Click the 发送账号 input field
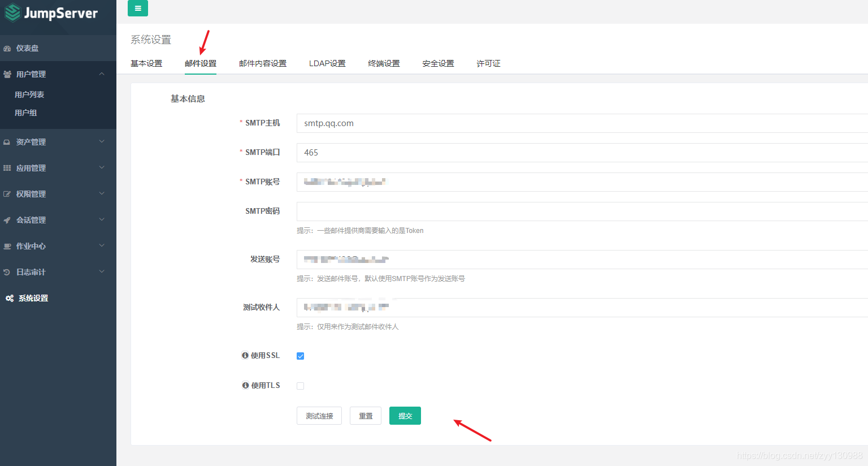The height and width of the screenshot is (466, 868). (582, 260)
